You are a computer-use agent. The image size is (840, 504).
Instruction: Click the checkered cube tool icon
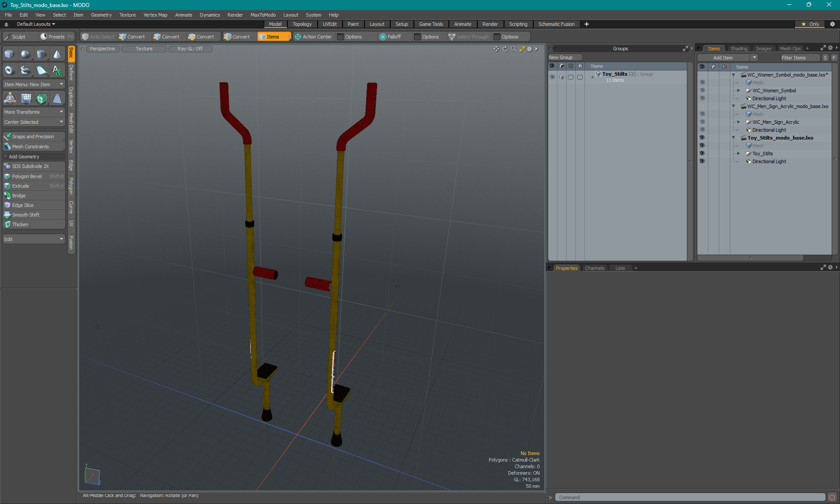(x=41, y=98)
